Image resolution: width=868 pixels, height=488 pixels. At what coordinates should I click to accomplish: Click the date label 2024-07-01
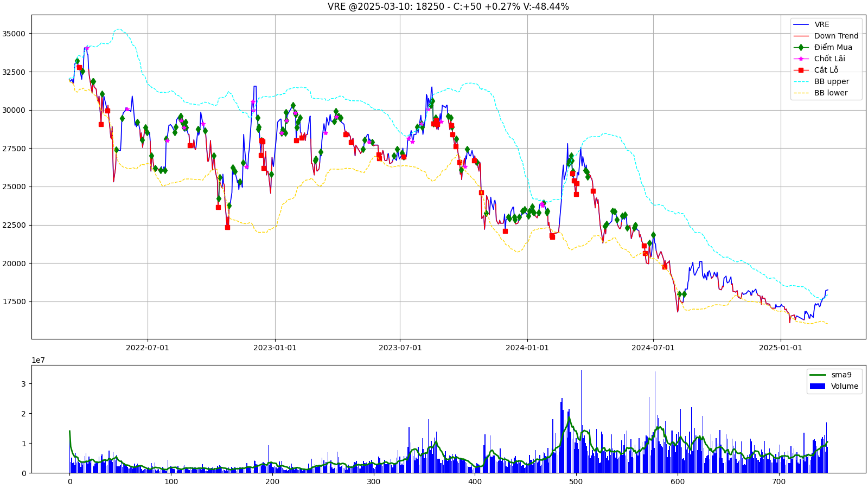click(x=653, y=348)
